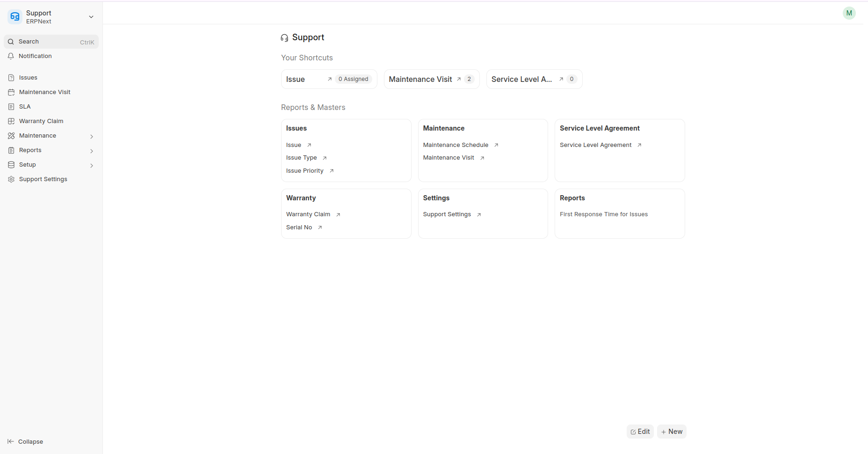Click the Maintenance Visit calendar icon

tap(11, 92)
